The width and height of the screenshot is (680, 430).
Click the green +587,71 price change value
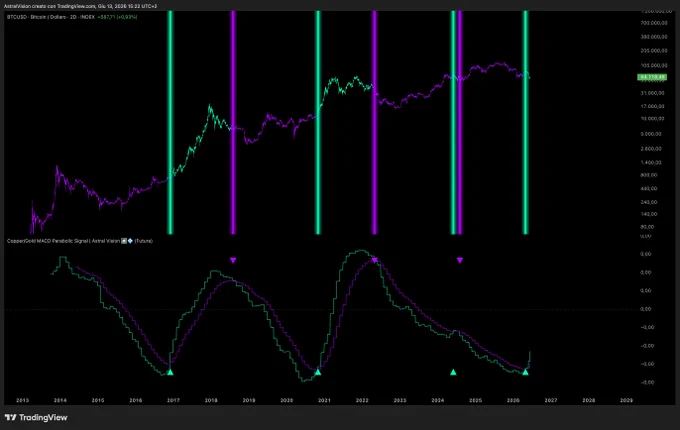coord(106,17)
